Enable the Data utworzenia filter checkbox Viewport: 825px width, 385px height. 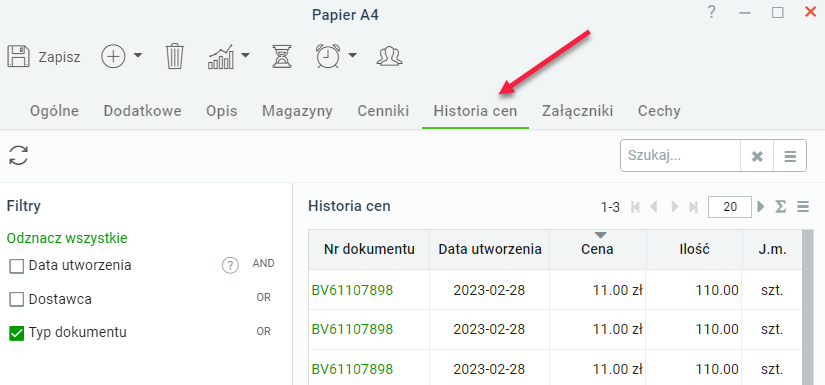[x=17, y=267]
